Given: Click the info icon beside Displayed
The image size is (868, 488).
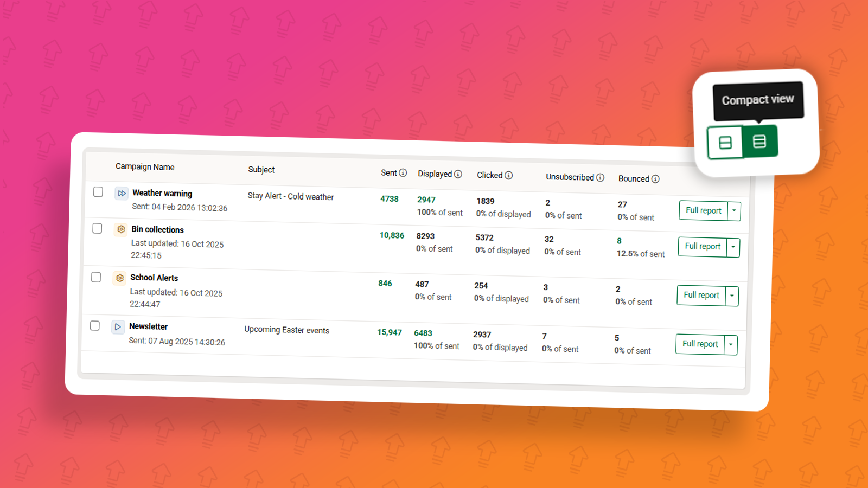Looking at the screenshot, I should (458, 174).
